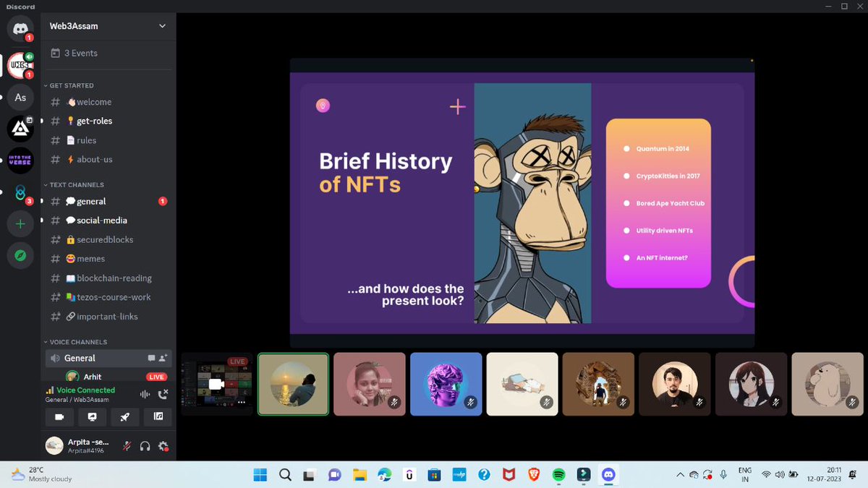This screenshot has height=488, width=868.
Task: Open the social-media channel
Action: click(x=109, y=221)
